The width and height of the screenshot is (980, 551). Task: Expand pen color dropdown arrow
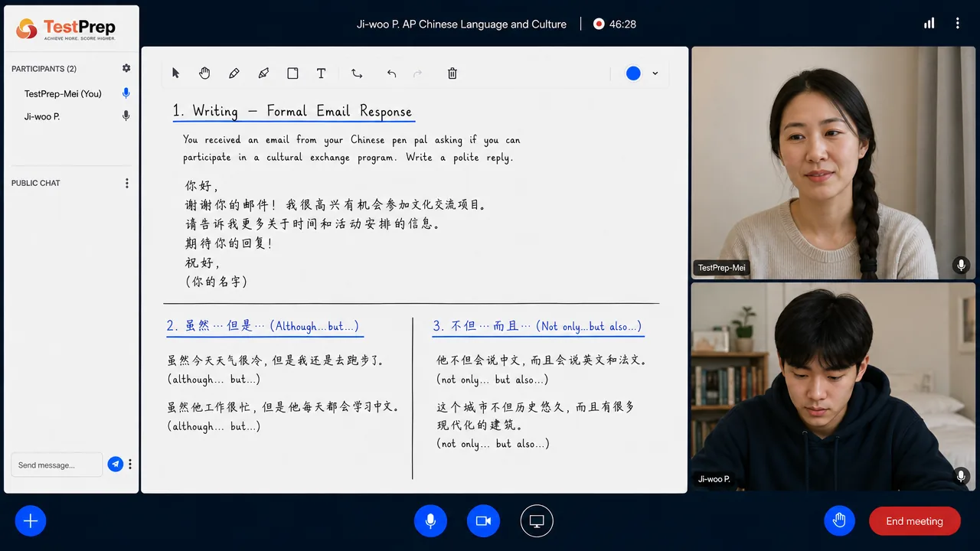(655, 73)
